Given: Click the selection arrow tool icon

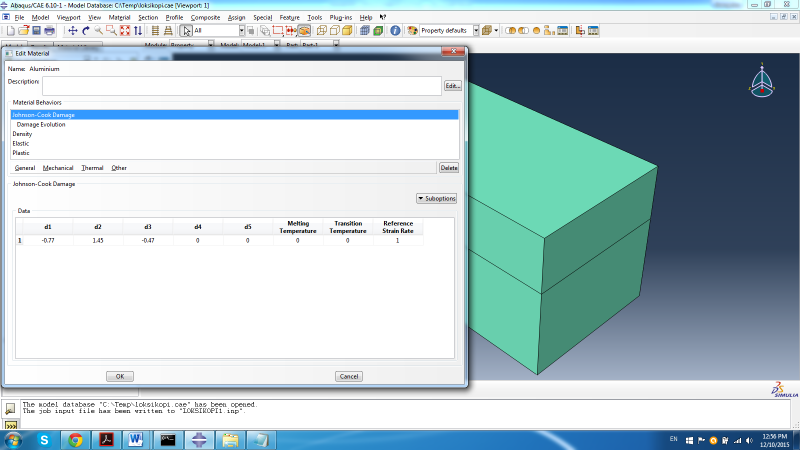Looking at the screenshot, I should click(x=186, y=31).
